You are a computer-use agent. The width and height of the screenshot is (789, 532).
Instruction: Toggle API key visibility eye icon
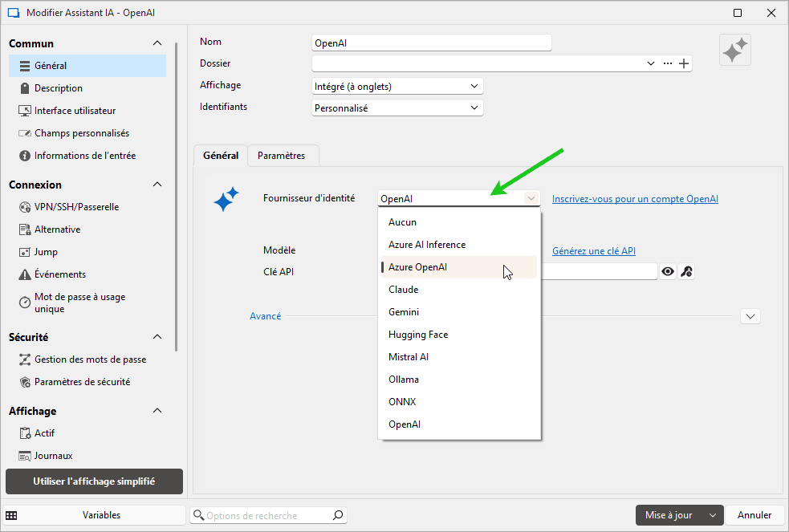click(x=668, y=272)
